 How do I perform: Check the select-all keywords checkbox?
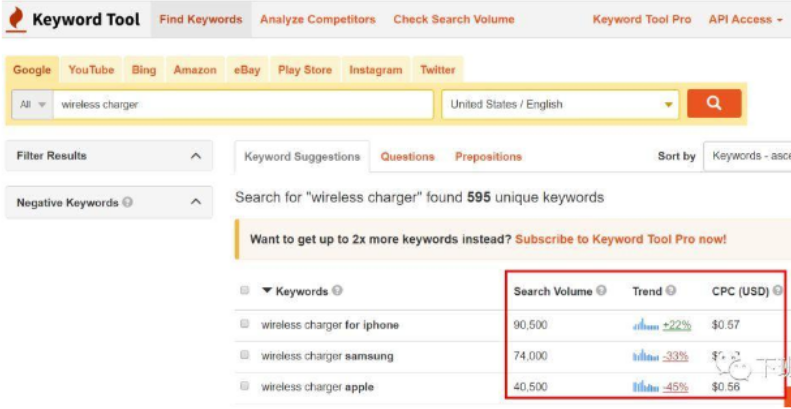click(x=245, y=291)
